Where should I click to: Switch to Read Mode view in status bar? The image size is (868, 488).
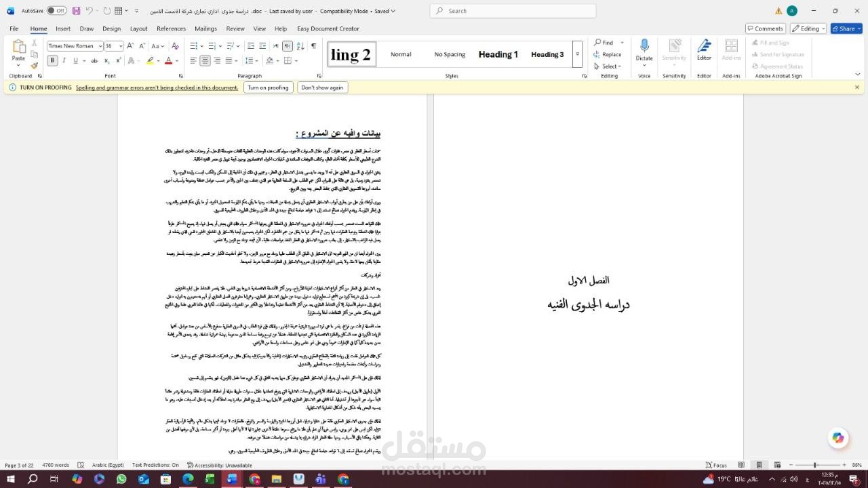[741, 465]
